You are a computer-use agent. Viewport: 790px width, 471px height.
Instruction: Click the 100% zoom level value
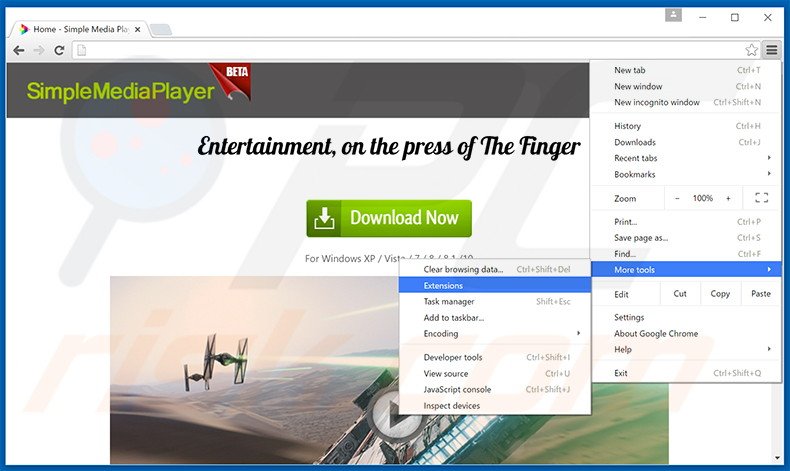point(702,198)
